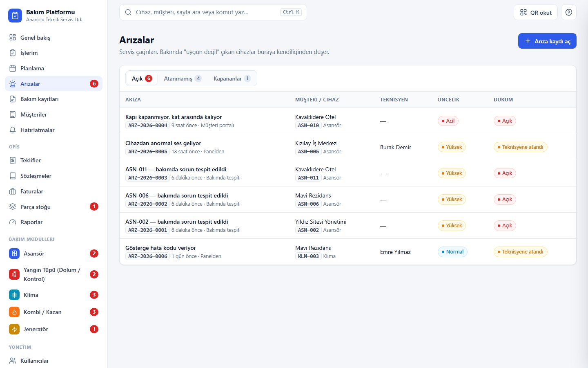The image size is (588, 368).
Task: Open fault Gösterge hata kodu veriyor
Action: pos(160,248)
